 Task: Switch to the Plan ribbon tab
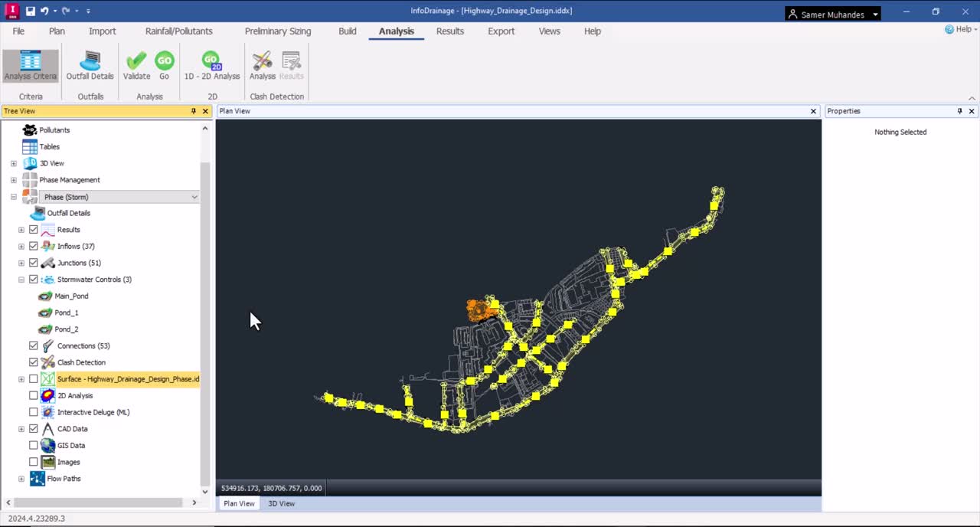[x=57, y=31]
